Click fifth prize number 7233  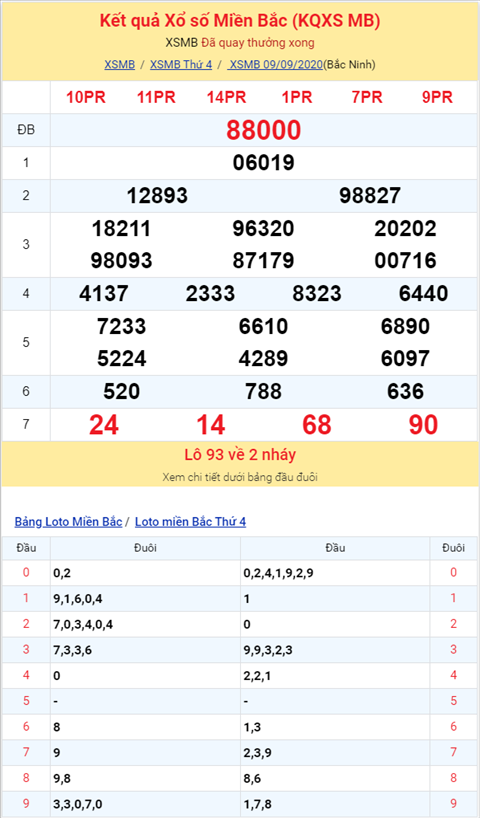click(122, 327)
